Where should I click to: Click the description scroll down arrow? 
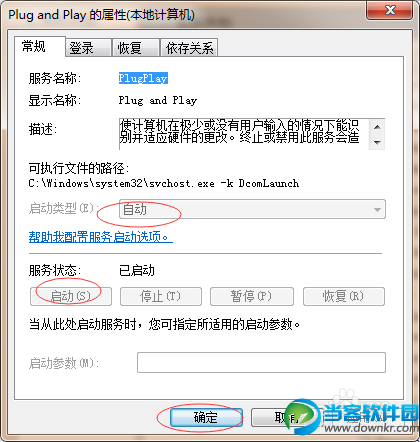coord(377,142)
